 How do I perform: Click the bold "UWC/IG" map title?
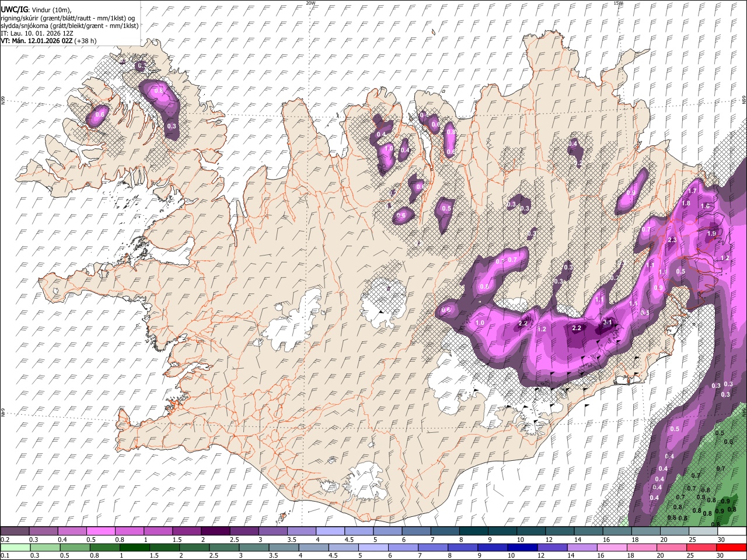(x=13, y=10)
